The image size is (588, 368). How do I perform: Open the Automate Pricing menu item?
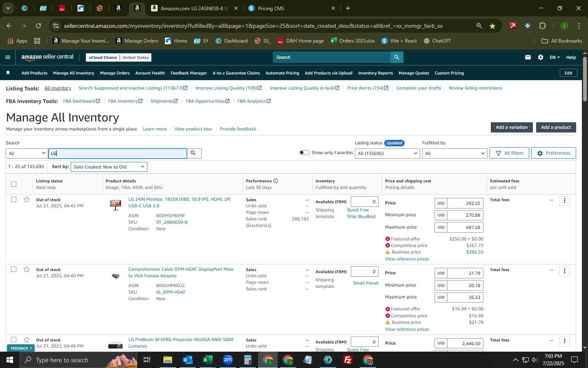282,73
